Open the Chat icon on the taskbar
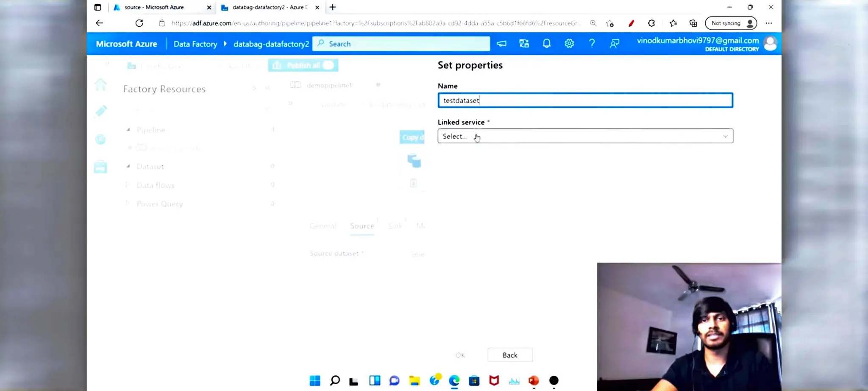This screenshot has height=391, width=868. 395,380
